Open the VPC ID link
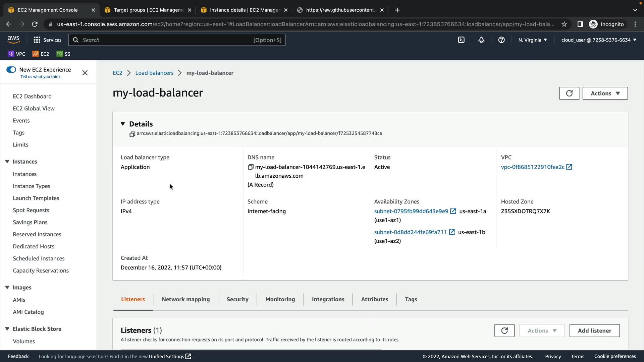The height and width of the screenshot is (362, 644). point(532,167)
